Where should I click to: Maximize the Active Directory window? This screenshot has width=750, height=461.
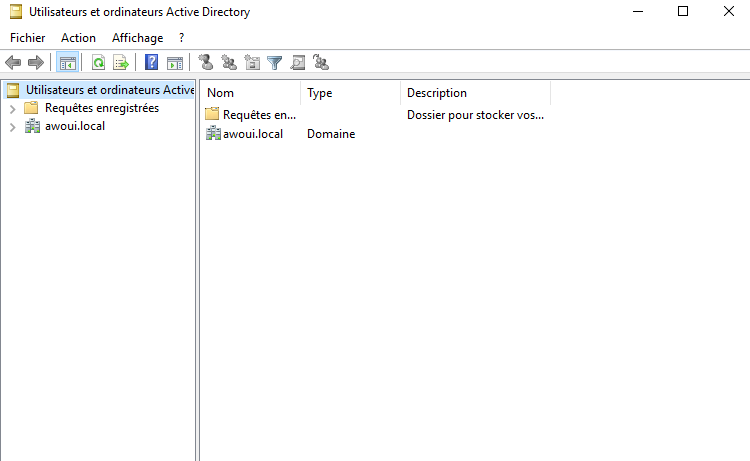pos(683,11)
